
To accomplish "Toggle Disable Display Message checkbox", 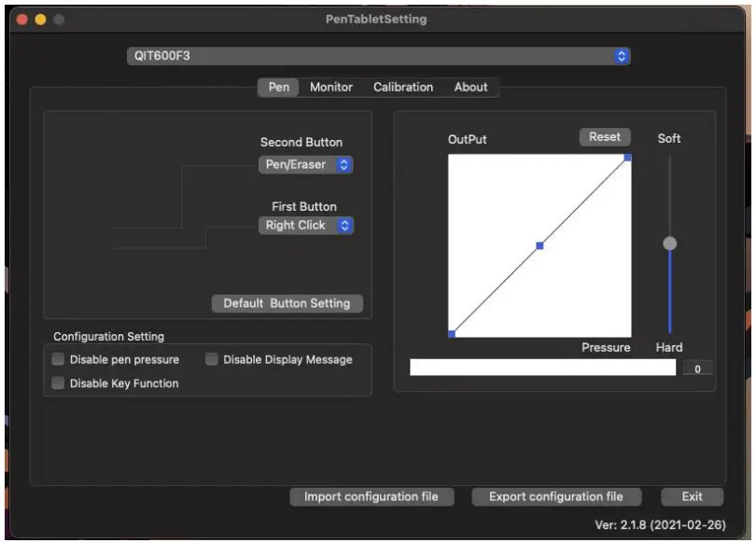I will pos(212,359).
